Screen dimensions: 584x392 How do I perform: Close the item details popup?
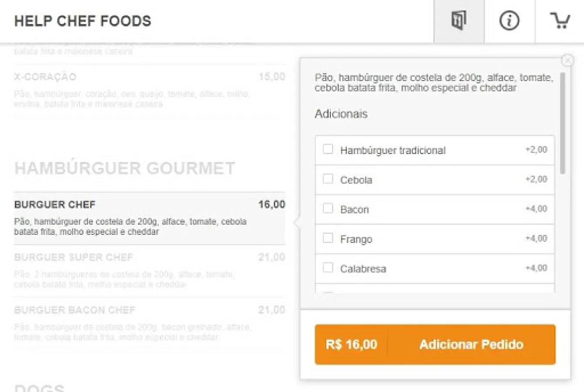click(567, 60)
